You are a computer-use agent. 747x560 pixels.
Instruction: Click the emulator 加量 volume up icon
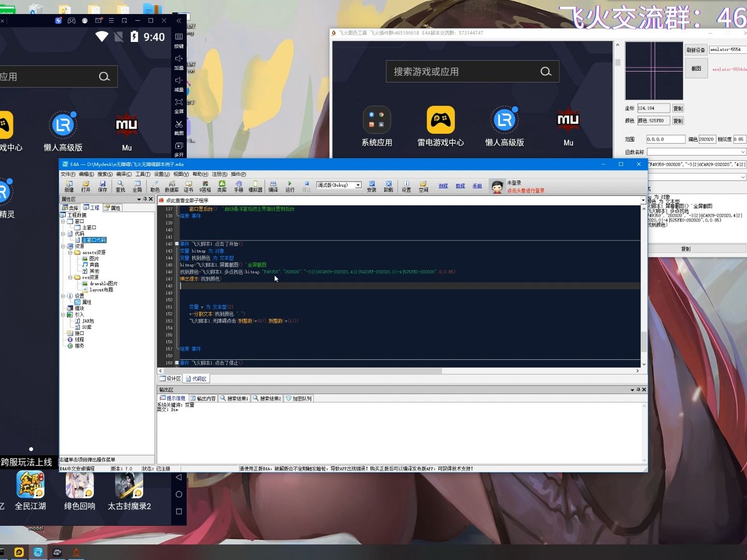[x=179, y=62]
